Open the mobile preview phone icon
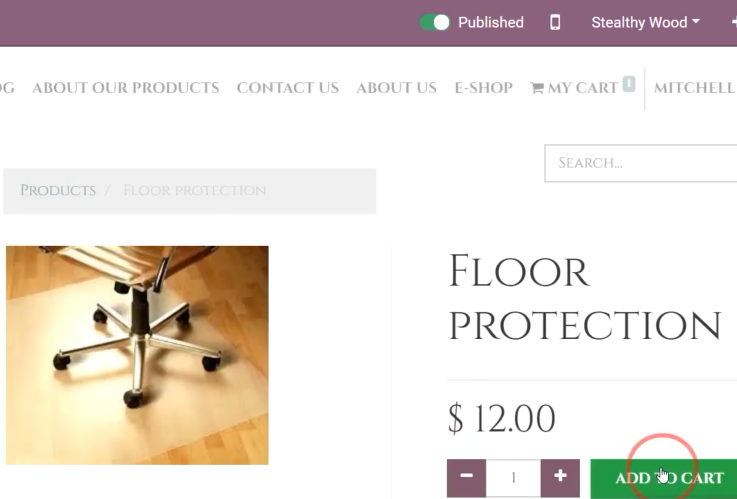 coord(555,22)
